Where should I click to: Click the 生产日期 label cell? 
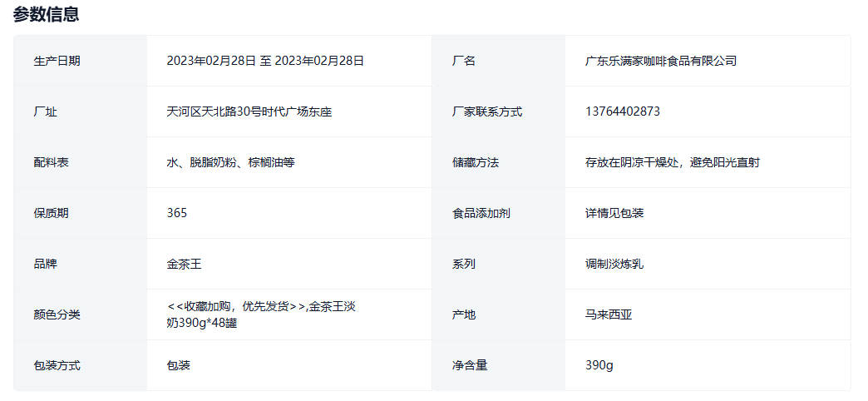[x=57, y=61]
